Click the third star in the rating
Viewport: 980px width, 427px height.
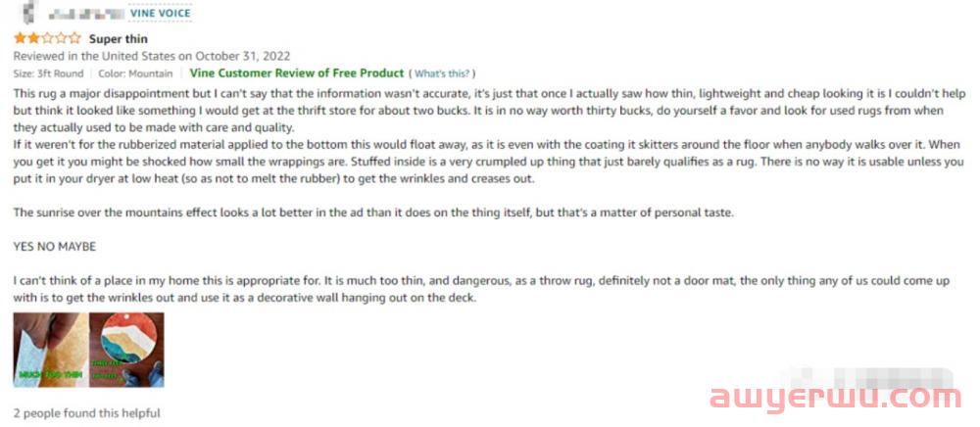pyautogui.click(x=48, y=39)
